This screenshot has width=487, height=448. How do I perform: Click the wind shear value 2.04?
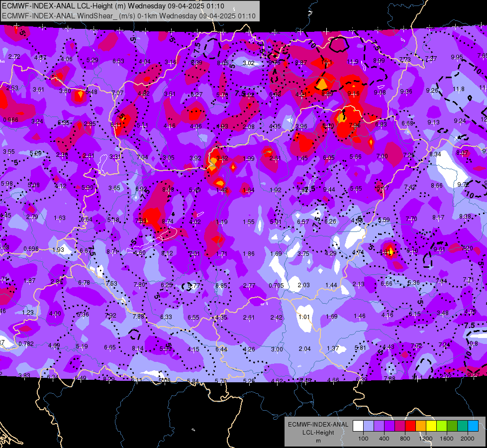click(x=304, y=349)
